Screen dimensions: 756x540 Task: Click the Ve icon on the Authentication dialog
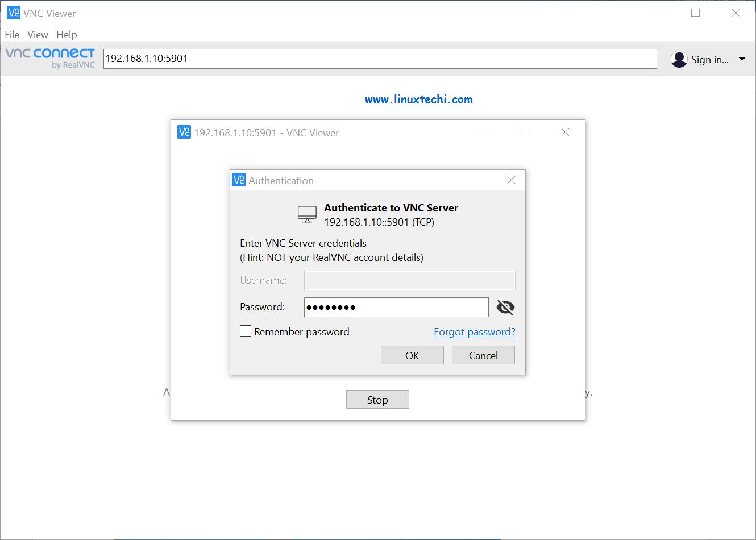click(x=238, y=180)
